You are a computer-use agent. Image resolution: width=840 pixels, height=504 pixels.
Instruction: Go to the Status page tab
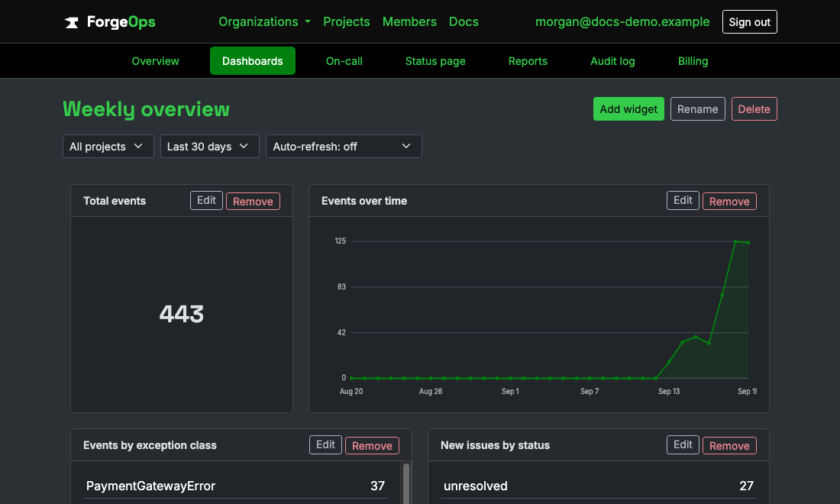point(435,61)
